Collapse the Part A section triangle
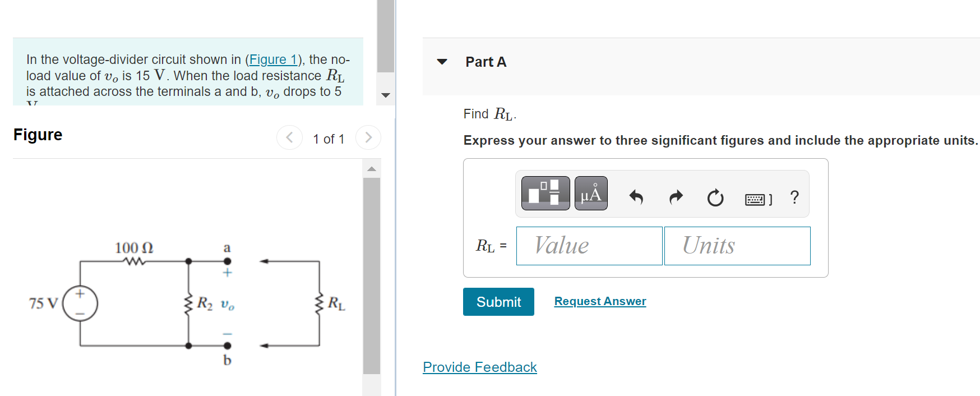 tap(442, 62)
